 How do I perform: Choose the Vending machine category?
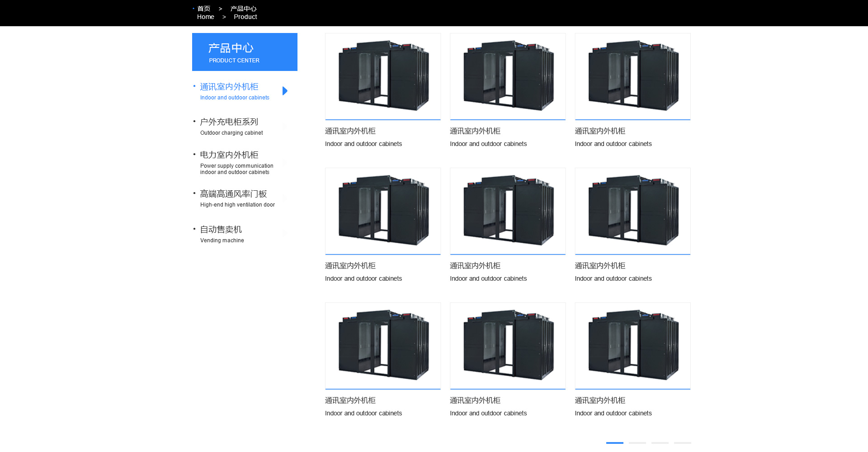tap(221, 234)
